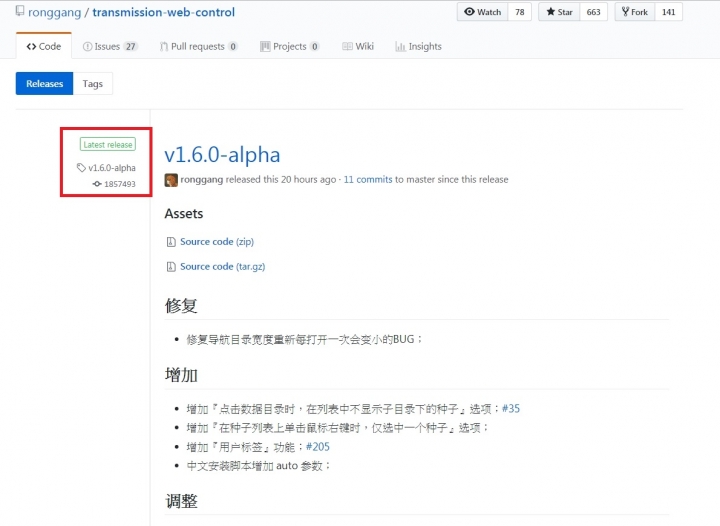720x526 pixels.
Task: Open the ronggang user profile link
Action: point(54,12)
